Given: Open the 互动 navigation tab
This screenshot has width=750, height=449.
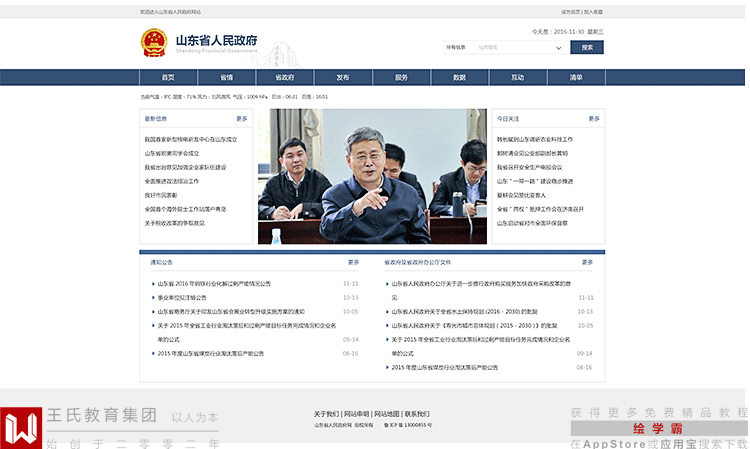Looking at the screenshot, I should pos(518,77).
